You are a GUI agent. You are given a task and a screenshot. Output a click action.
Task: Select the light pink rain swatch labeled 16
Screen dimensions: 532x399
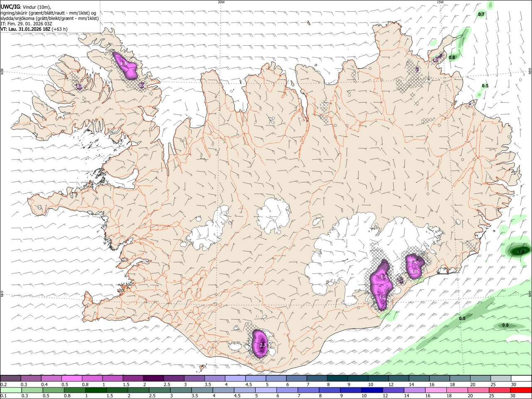[x=435, y=390]
